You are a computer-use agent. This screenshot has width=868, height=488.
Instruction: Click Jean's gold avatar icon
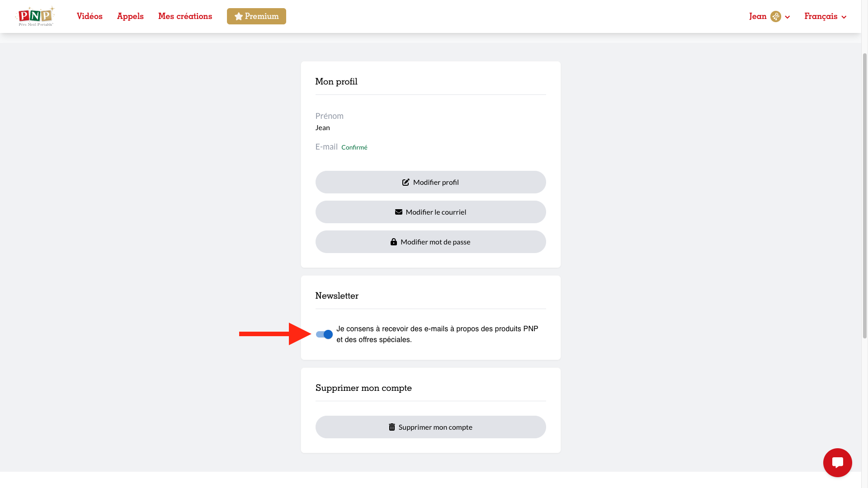(x=776, y=16)
